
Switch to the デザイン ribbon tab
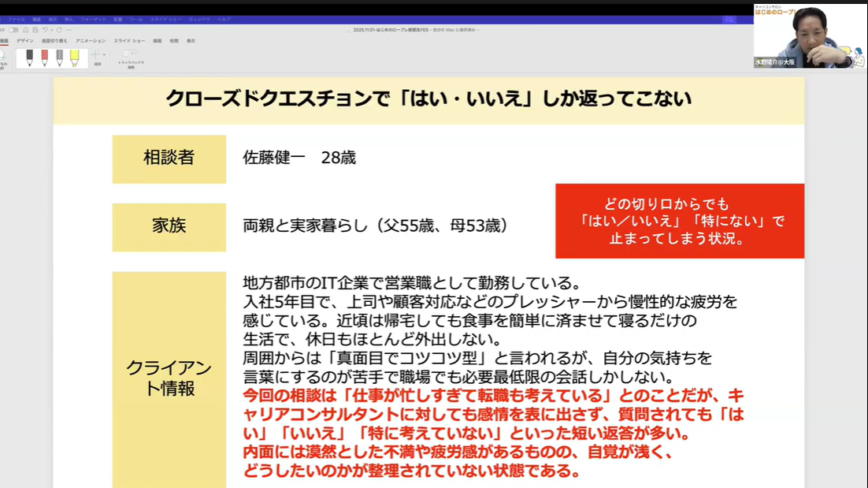pos(25,40)
